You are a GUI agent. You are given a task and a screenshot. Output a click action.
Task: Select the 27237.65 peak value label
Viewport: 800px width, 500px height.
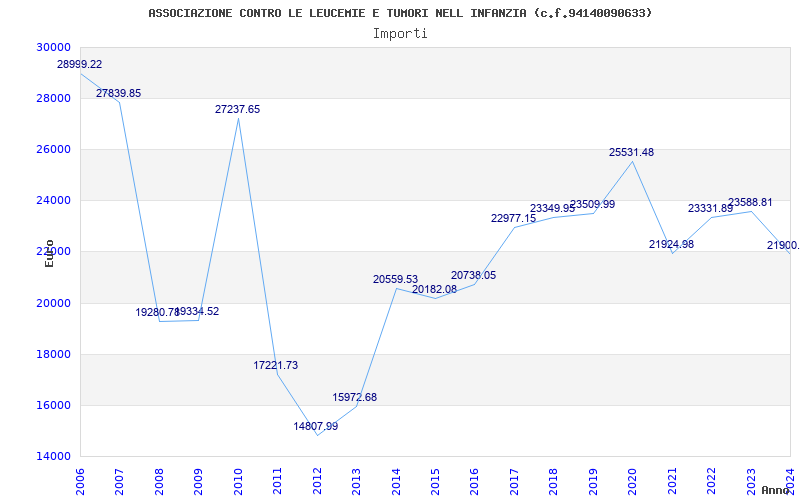(x=237, y=109)
